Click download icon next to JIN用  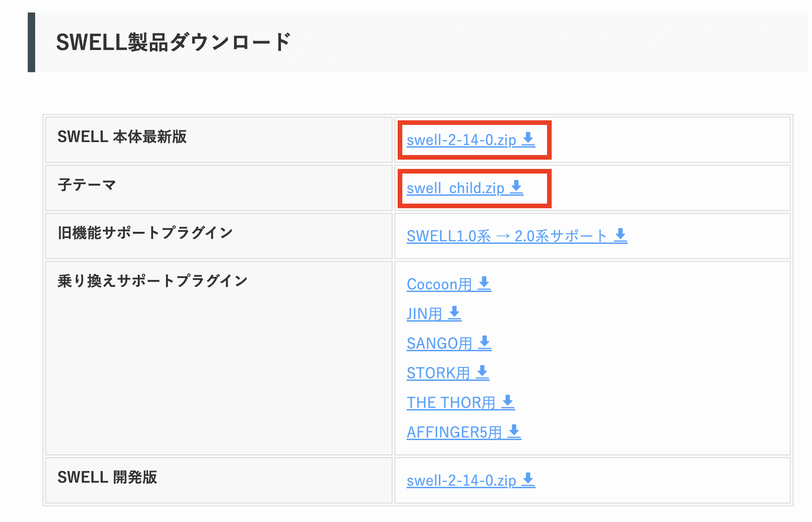(x=455, y=313)
